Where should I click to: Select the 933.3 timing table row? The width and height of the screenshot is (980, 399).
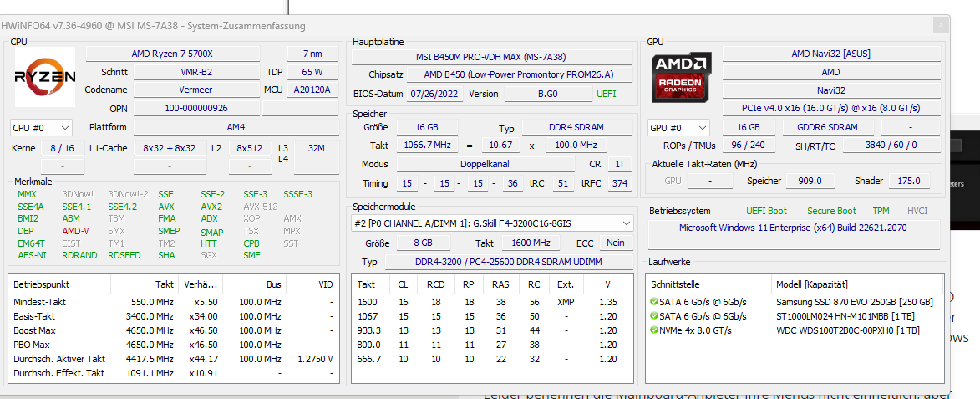[x=492, y=330]
